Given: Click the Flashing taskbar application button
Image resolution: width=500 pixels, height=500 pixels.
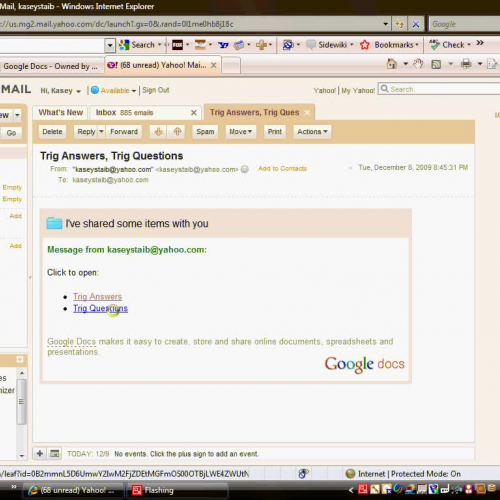Looking at the screenshot, I should pos(177,490).
